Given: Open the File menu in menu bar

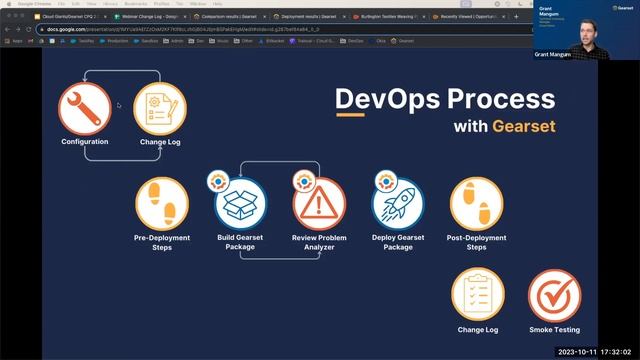Looking at the screenshot, I should (62, 4).
